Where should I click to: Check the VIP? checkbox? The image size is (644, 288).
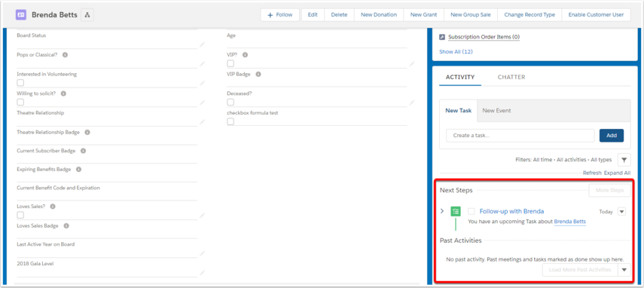pos(230,63)
